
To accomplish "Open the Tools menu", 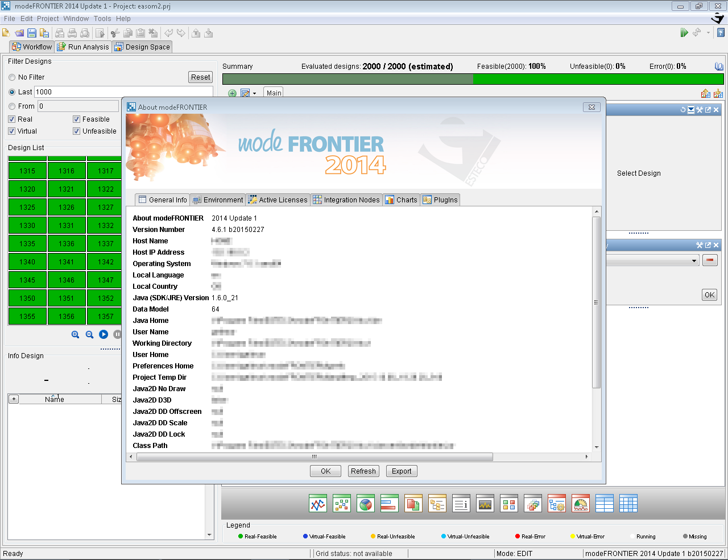I will click(x=102, y=19).
